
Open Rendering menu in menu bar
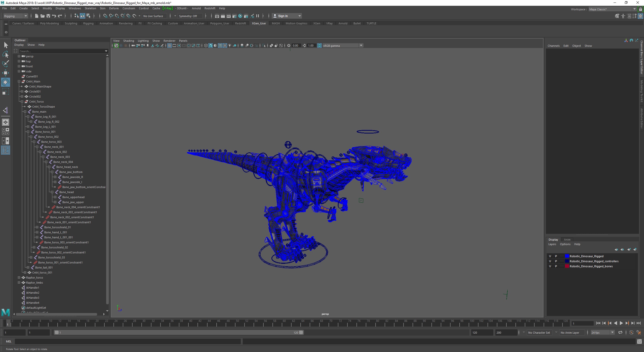click(x=125, y=23)
